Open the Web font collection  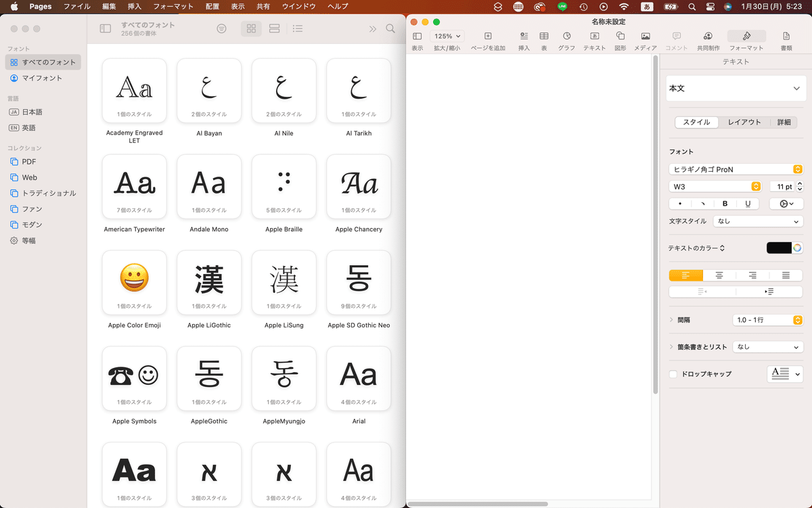click(43, 177)
